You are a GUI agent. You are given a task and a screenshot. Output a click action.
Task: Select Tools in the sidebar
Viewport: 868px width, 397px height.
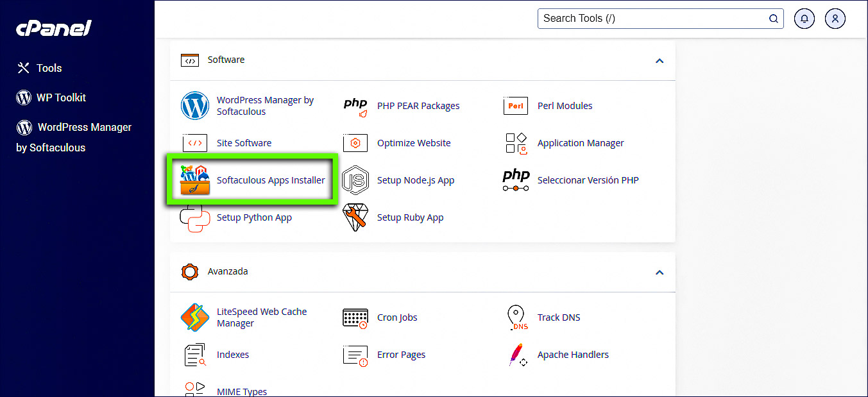49,67
